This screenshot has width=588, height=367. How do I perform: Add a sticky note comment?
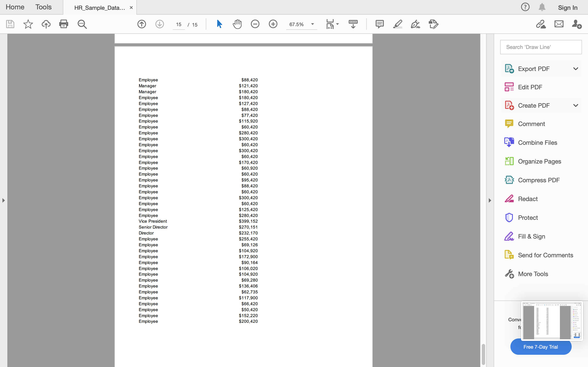point(379,24)
